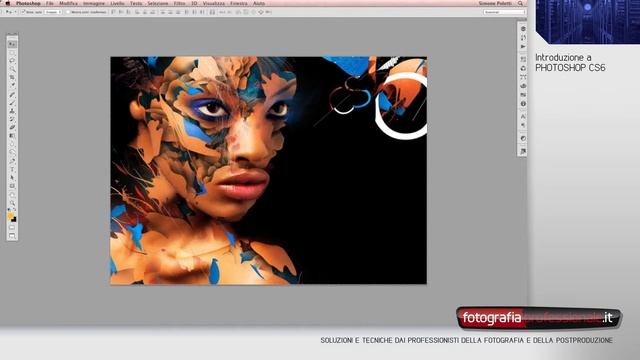Open Spotlight search magnifier icon
This screenshot has width=640, height=360.
[x=520, y=3]
